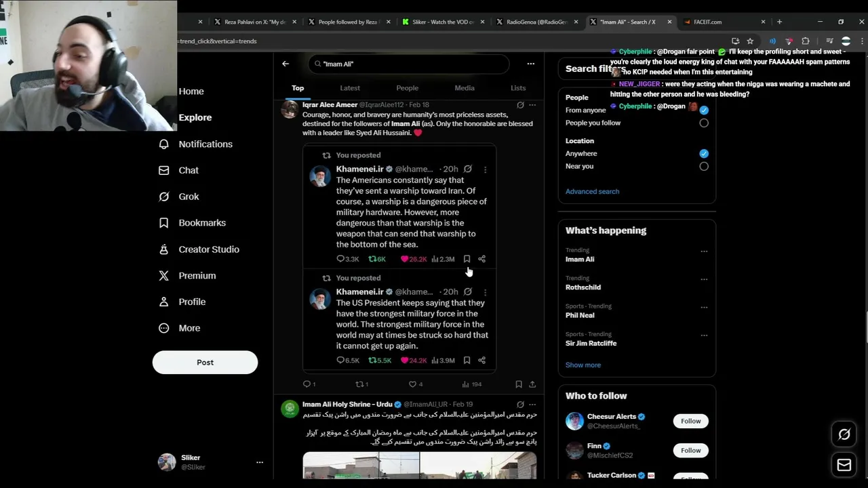Open more menu on the warship Khamenei post
This screenshot has width=868, height=488.
click(485, 169)
